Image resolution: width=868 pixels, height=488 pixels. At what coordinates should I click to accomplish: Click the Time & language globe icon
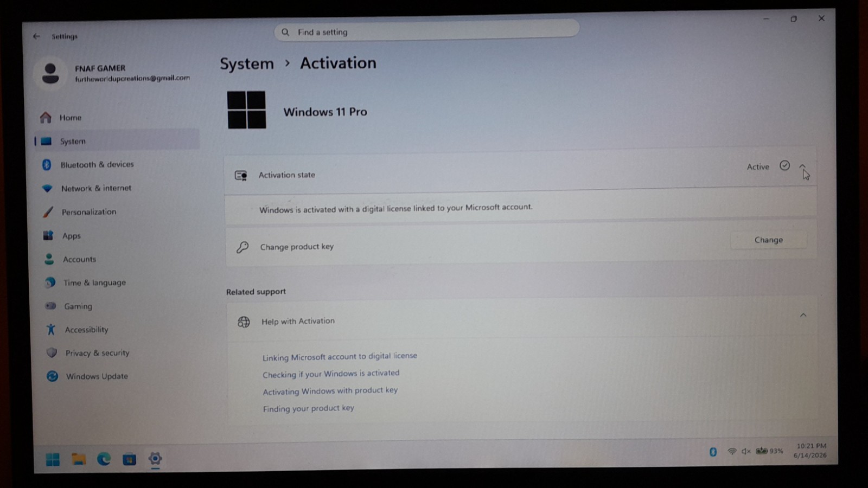[x=50, y=282]
